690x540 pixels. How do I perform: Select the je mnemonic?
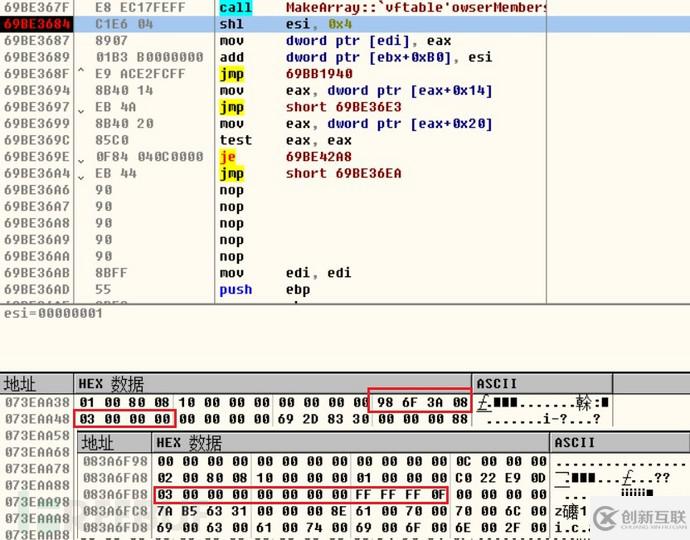click(228, 157)
